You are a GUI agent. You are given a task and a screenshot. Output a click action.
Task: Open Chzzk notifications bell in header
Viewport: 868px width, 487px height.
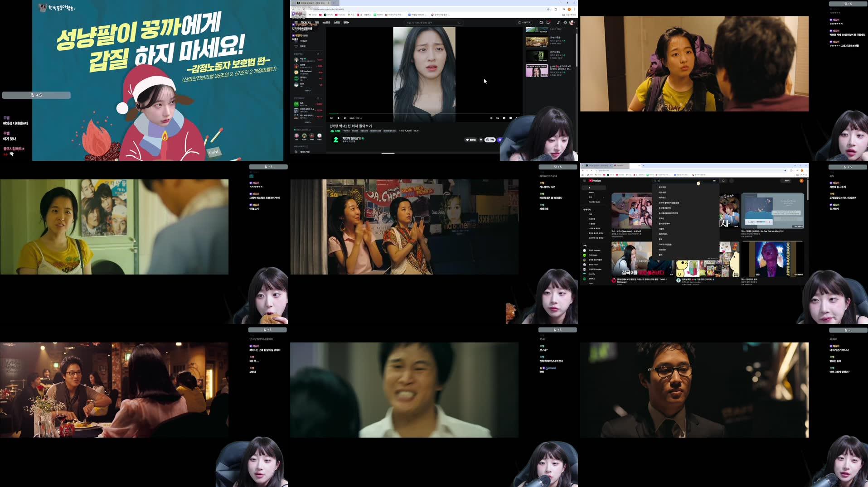[548, 22]
